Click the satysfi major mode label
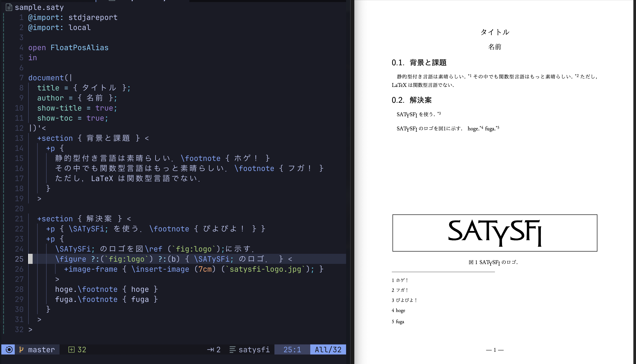This screenshot has height=364, width=636. click(254, 349)
